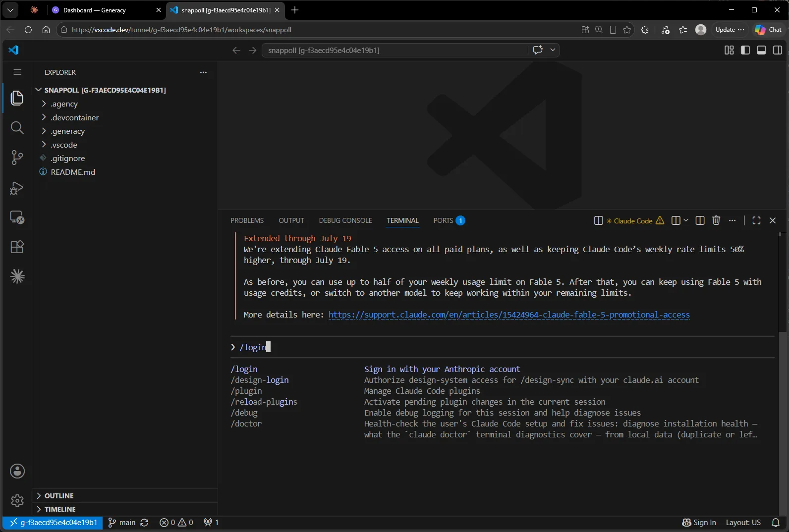Viewport: 789px width, 532px height.
Task: Kill terminal with the trash icon
Action: pyautogui.click(x=716, y=220)
